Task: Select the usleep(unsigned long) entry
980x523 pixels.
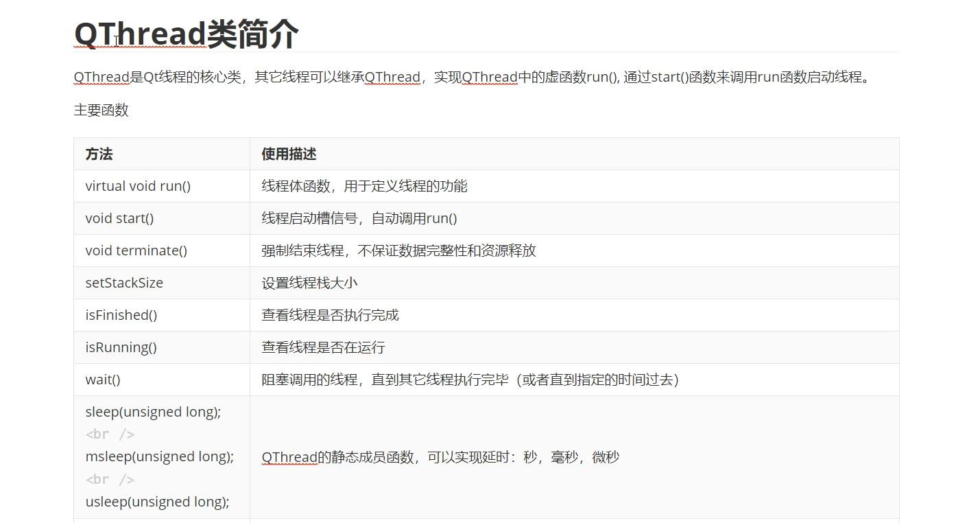Action: [158, 501]
